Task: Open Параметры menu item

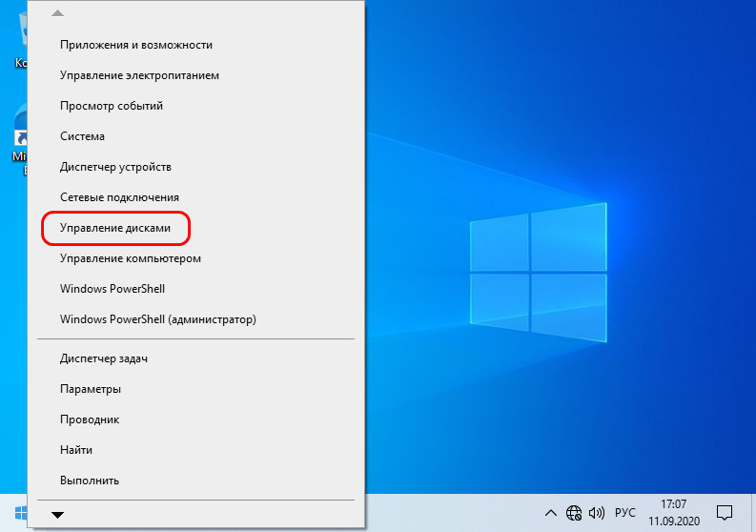Action: coord(195,389)
